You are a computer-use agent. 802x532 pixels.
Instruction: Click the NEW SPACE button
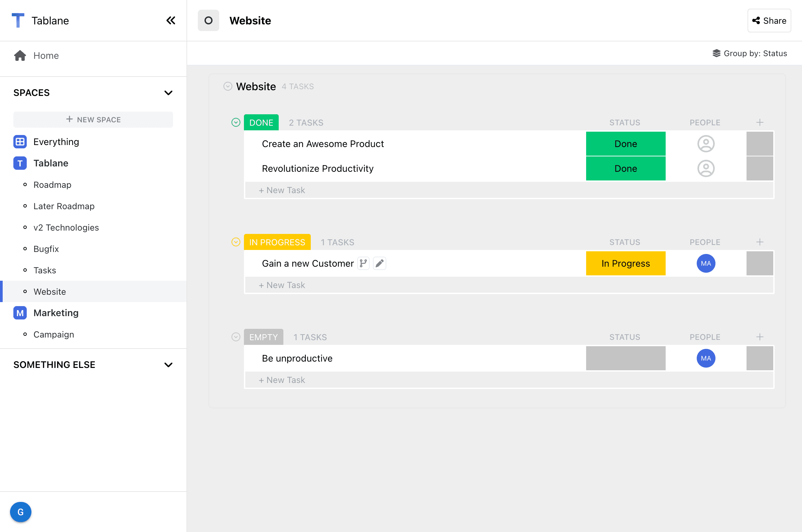click(x=93, y=119)
